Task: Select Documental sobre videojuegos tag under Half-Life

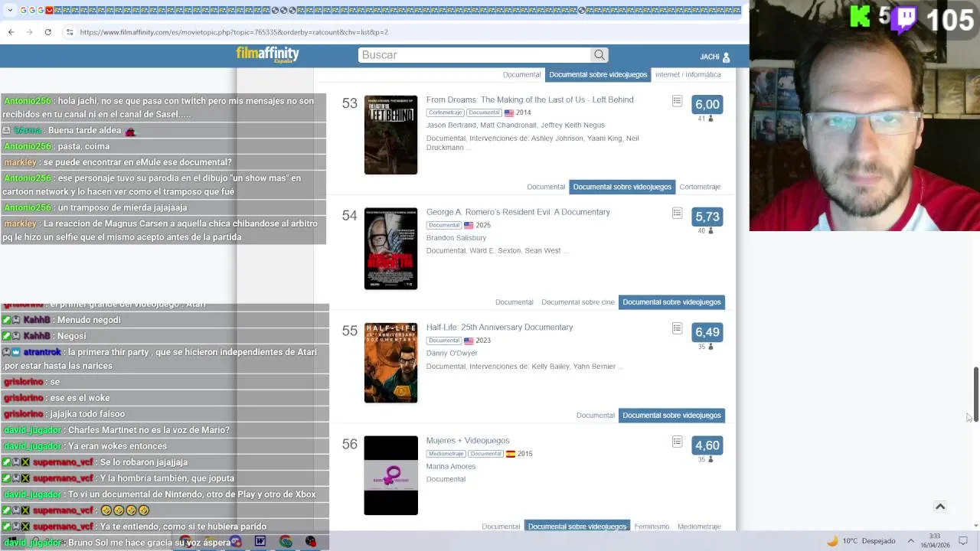Action: point(671,415)
